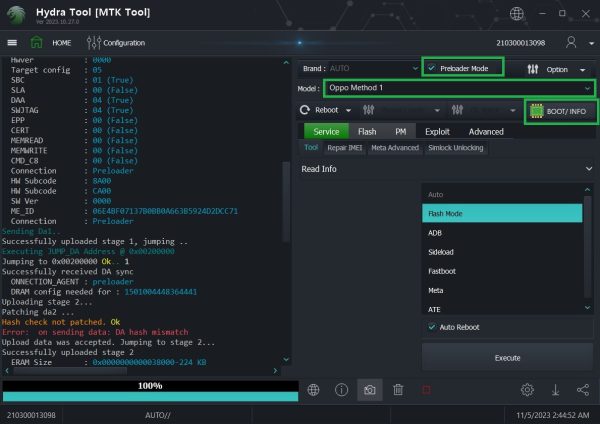Take a screenshot with camera icon
600x424 pixels.
(x=370, y=390)
